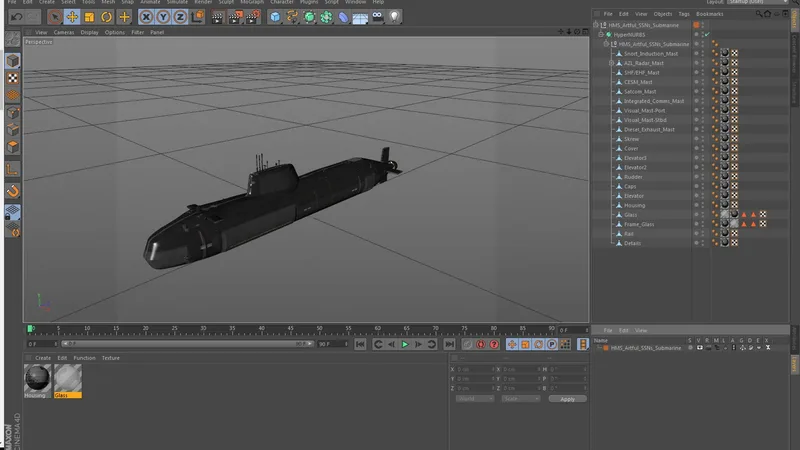The image size is (800, 450).
Task: Toggle the Z axis lock
Action: 180,17
